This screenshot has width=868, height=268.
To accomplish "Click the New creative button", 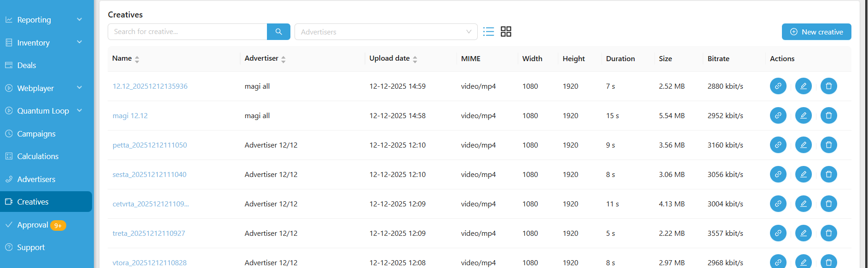I will pyautogui.click(x=816, y=32).
